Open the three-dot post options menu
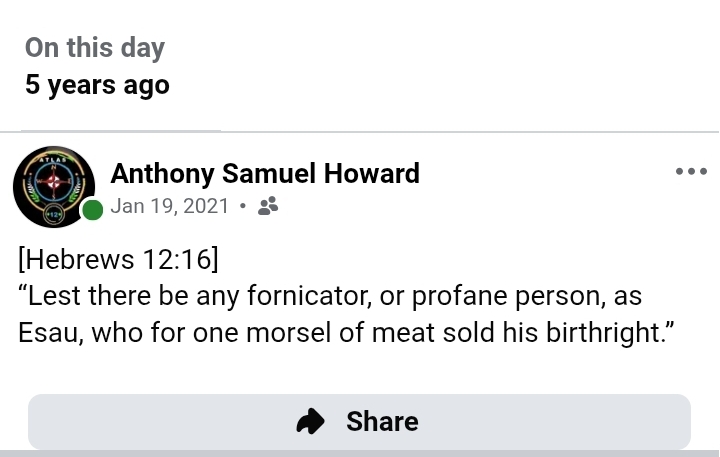Screen dimensions: 720x457 (x=691, y=171)
